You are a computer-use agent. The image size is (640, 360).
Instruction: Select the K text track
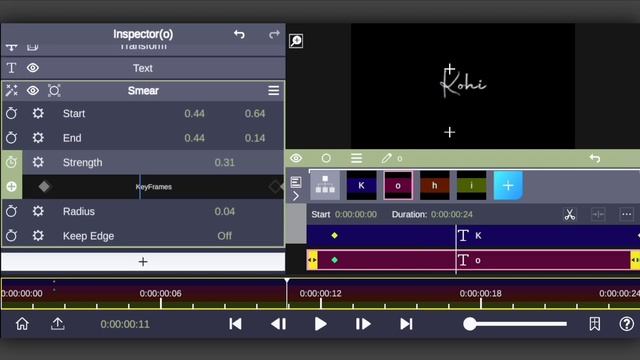[x=473, y=236]
